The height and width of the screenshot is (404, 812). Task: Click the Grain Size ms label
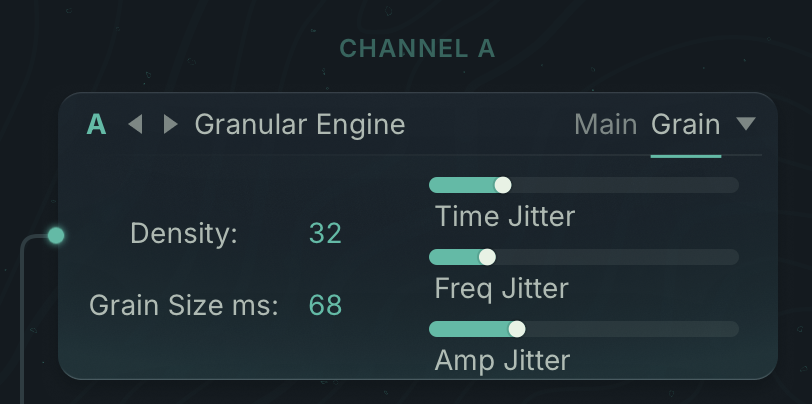coord(184,305)
